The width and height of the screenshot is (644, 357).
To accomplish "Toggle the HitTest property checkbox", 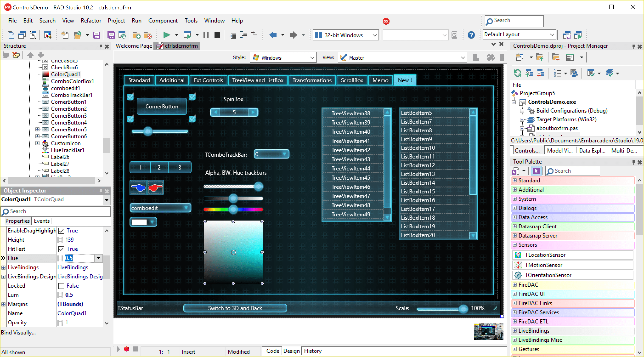I will (x=61, y=249).
